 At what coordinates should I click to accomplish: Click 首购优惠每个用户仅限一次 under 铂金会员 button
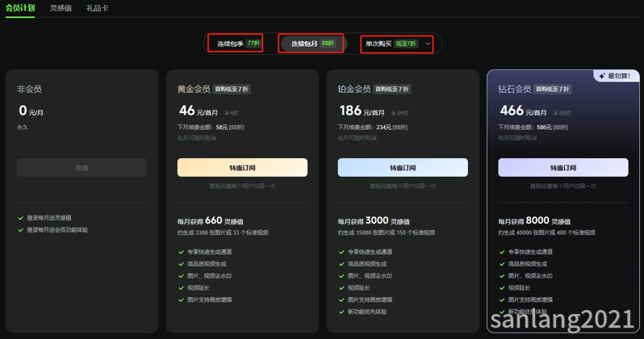pyautogui.click(x=403, y=186)
